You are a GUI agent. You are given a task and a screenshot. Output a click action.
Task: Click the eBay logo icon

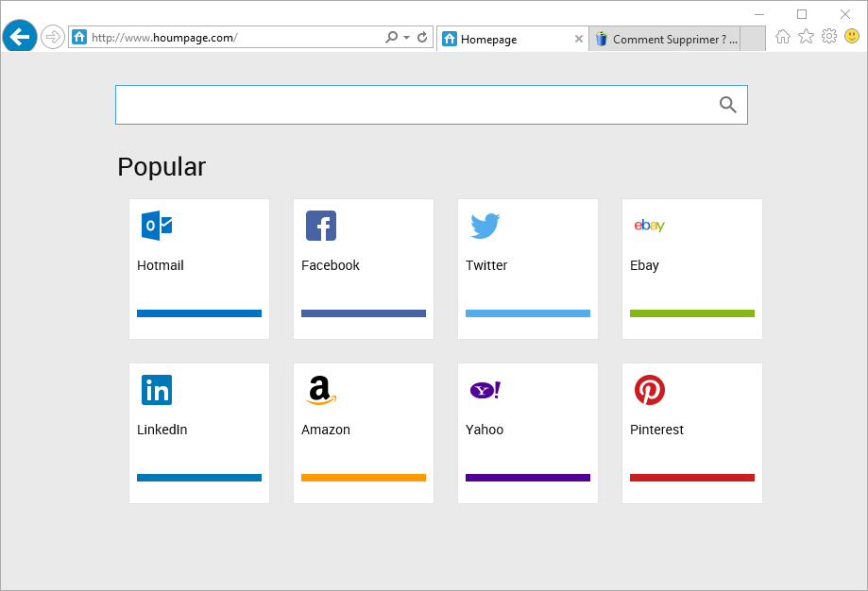coord(649,226)
